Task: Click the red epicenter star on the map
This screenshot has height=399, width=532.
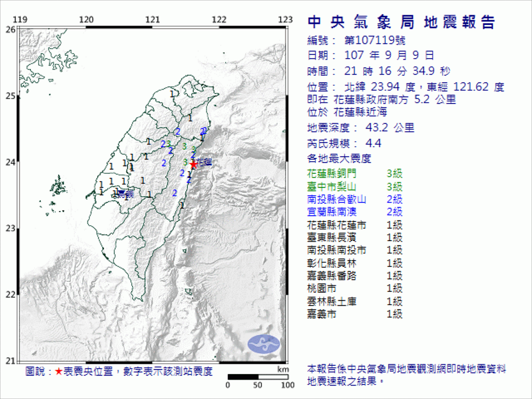Action: (193, 164)
